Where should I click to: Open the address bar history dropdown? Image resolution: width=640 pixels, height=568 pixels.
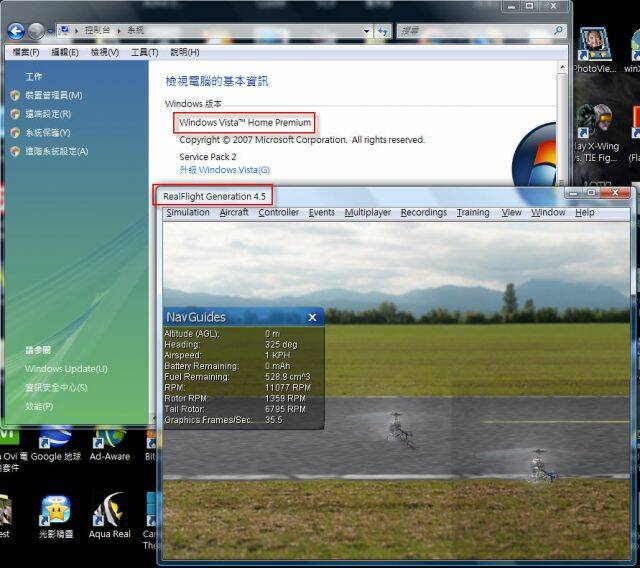(366, 31)
